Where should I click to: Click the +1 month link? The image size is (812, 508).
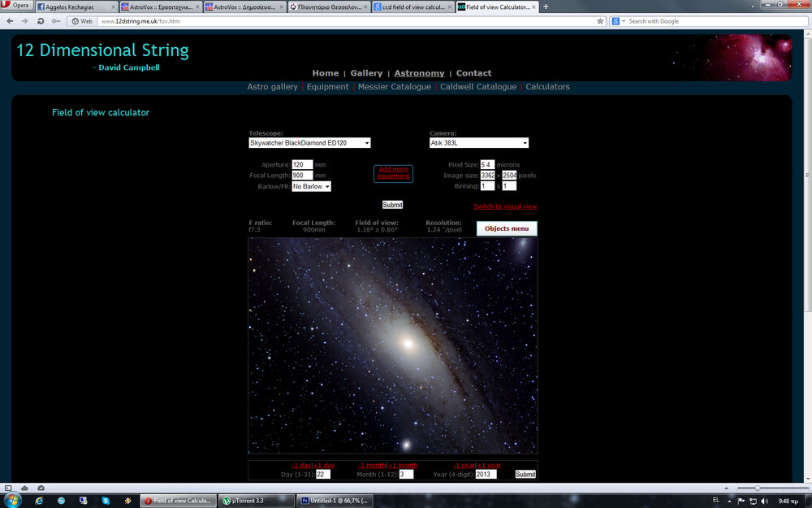(x=404, y=466)
